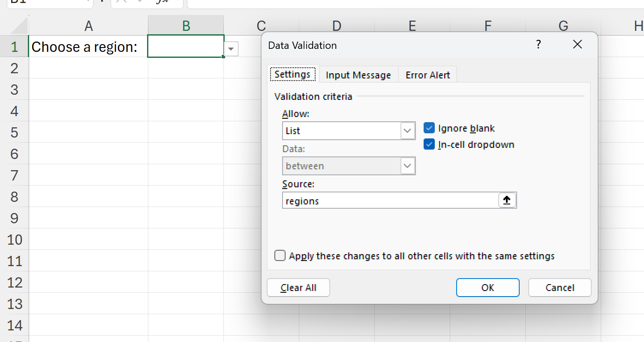The image size is (644, 342).
Task: Switch to the Input Message tab
Action: 358,75
